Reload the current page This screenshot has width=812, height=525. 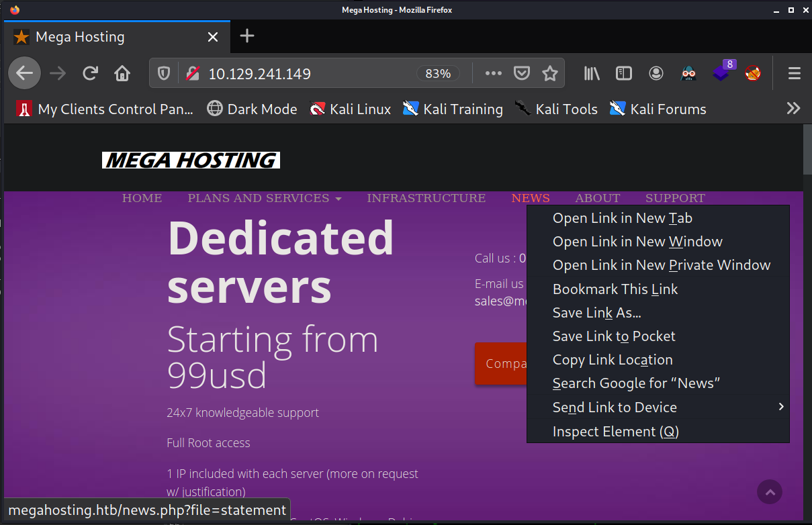point(90,73)
